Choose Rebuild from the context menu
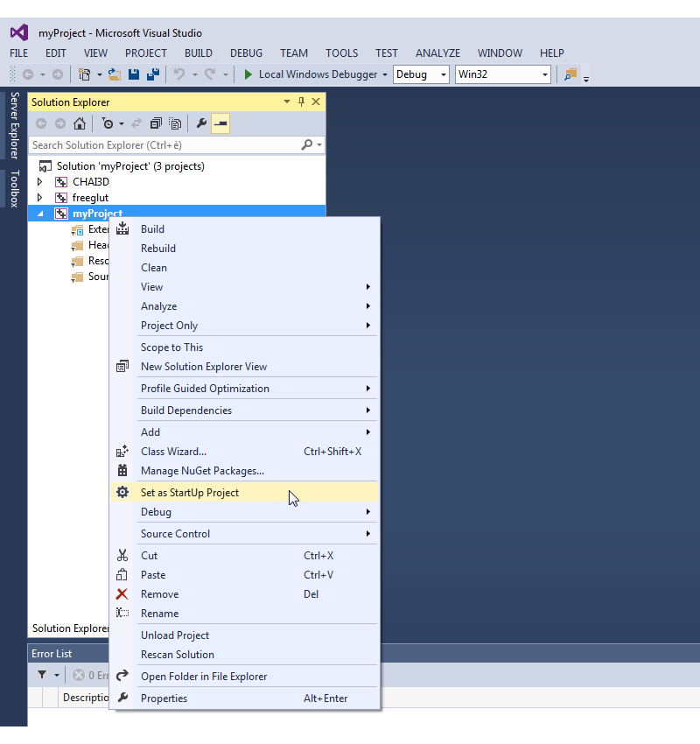The width and height of the screenshot is (700, 744). click(244, 249)
